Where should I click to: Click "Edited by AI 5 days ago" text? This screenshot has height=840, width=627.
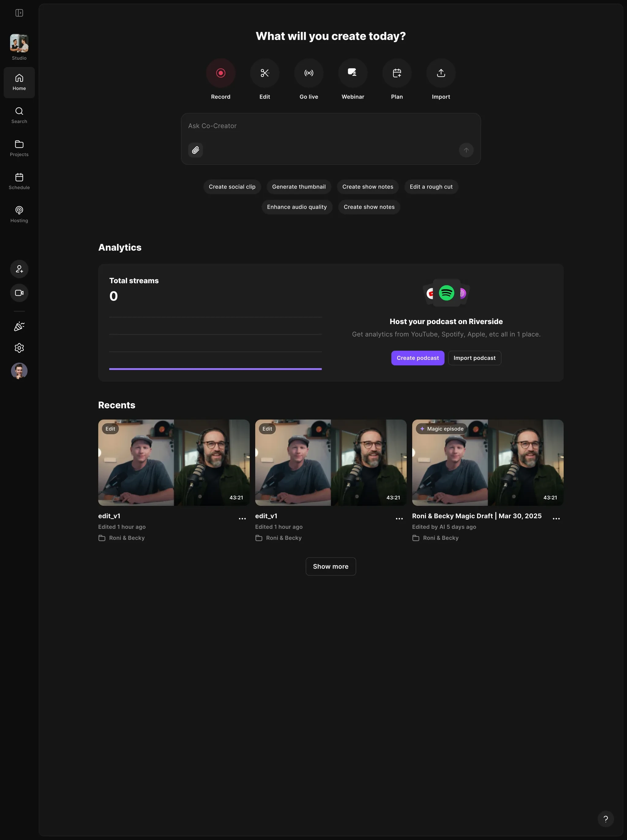point(444,527)
